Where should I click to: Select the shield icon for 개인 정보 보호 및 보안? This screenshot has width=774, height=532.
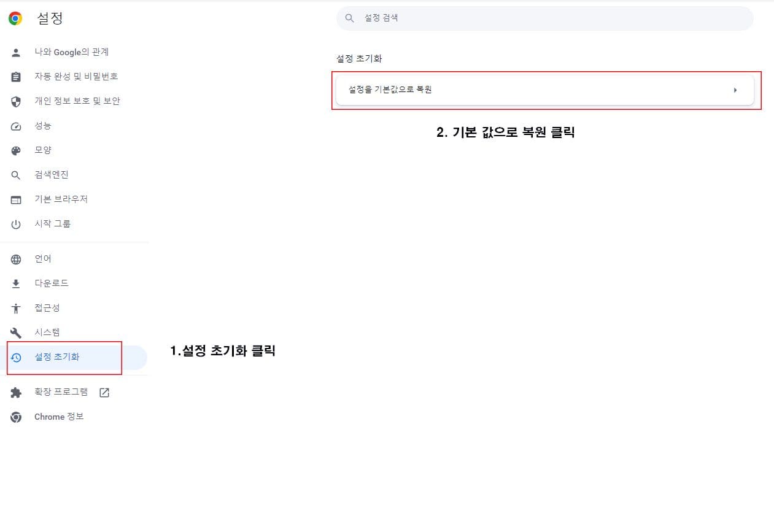click(15, 101)
